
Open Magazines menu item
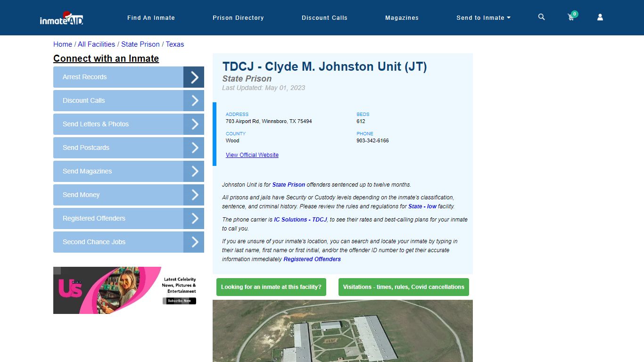point(402,18)
